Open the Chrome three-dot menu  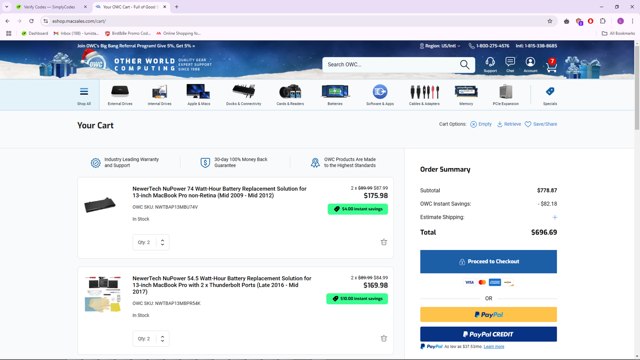(x=632, y=21)
